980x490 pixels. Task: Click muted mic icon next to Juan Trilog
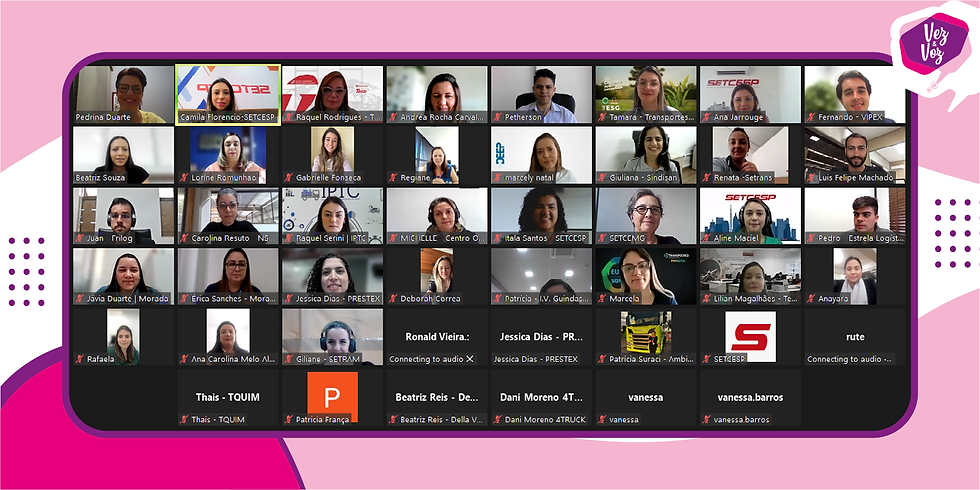click(x=79, y=238)
